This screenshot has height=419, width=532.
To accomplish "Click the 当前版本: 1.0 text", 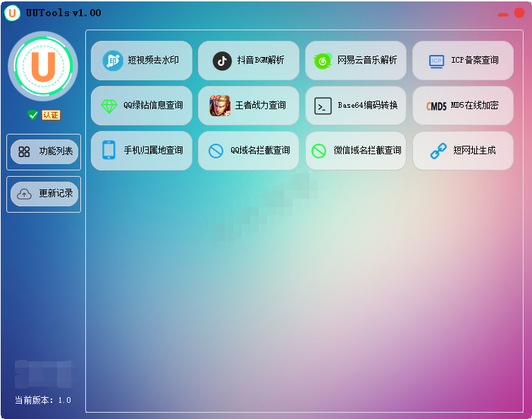I will (43, 401).
